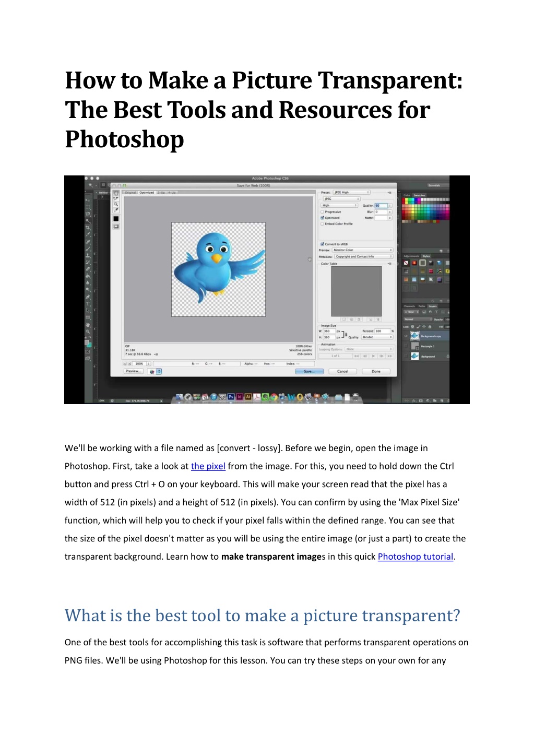The height and width of the screenshot is (756, 534).
Task: Switch to the Optimized tab
Action: [x=147, y=193]
